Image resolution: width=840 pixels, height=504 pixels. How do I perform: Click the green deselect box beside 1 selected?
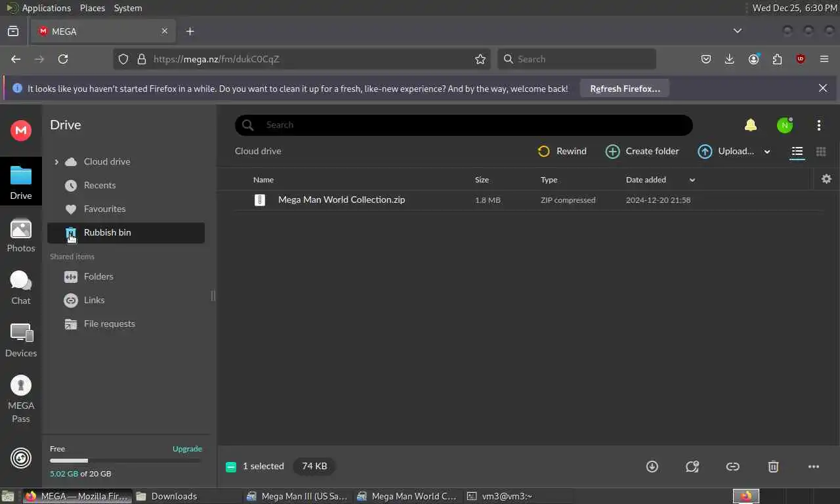230,467
